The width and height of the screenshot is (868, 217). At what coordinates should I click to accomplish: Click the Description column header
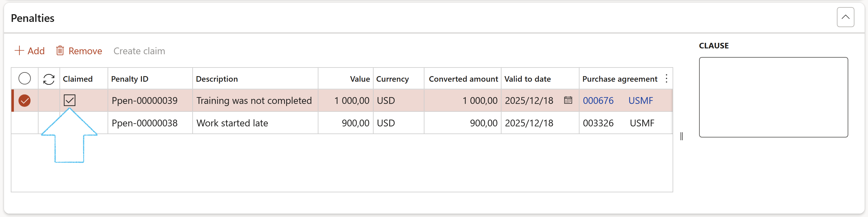point(217,79)
